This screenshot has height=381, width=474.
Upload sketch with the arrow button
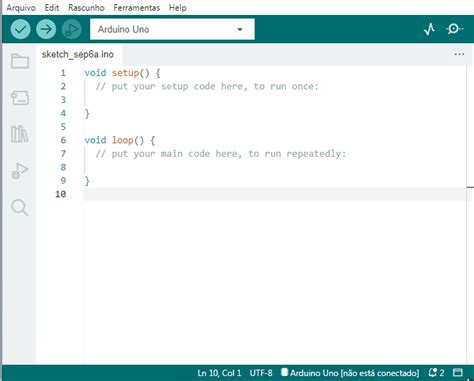pos(46,29)
